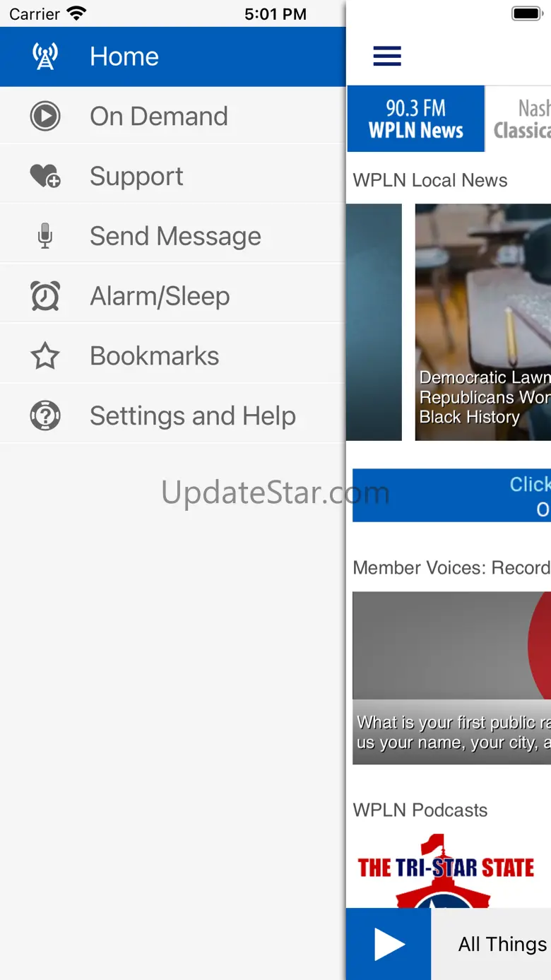
Task: Tap the blue 'Click' banner button
Action: (452, 495)
